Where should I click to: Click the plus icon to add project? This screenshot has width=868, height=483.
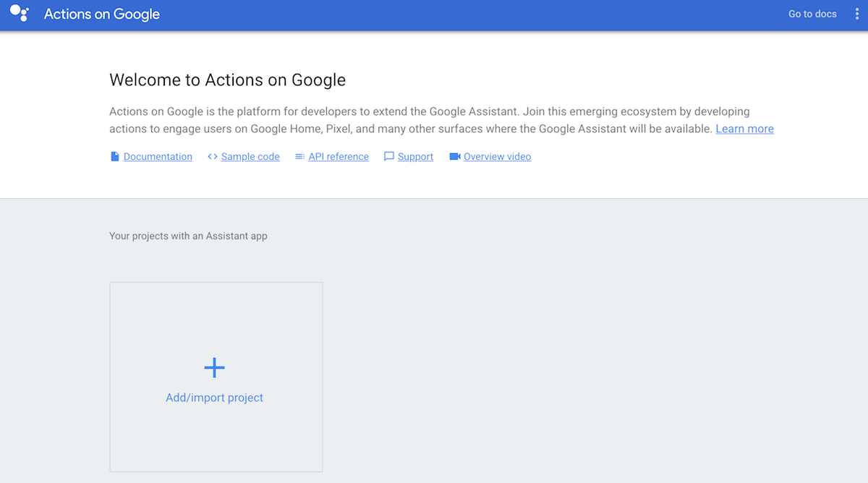tap(214, 367)
